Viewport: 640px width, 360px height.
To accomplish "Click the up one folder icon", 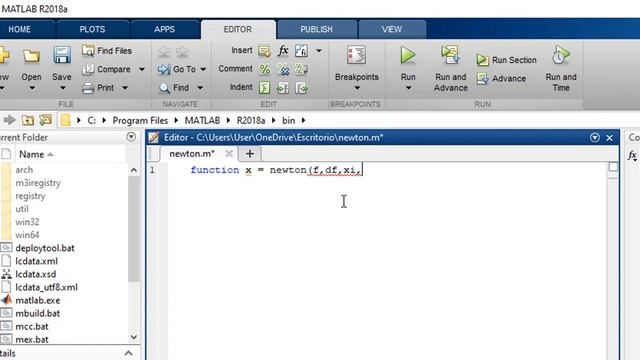I will (x=28, y=120).
